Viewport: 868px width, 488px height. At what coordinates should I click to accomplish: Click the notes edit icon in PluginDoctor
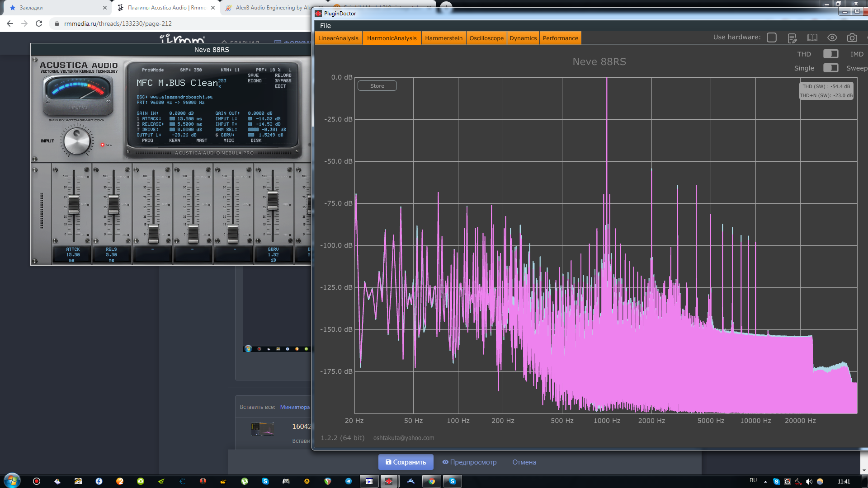pyautogui.click(x=792, y=38)
